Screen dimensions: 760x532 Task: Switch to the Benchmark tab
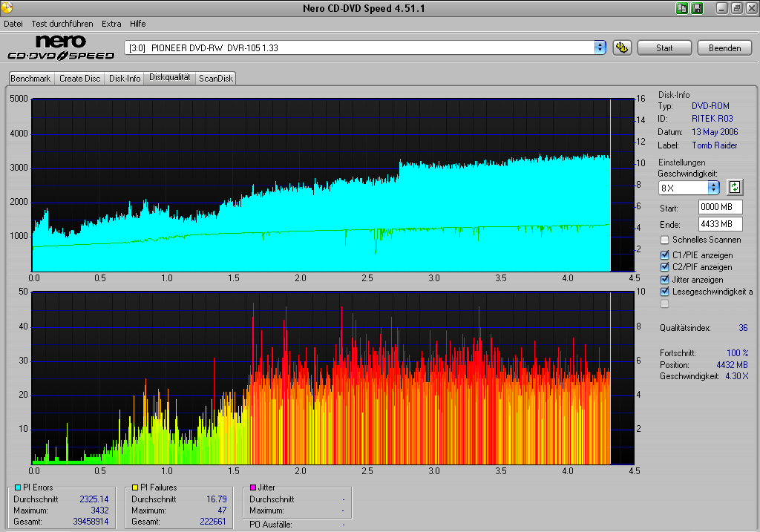point(30,78)
